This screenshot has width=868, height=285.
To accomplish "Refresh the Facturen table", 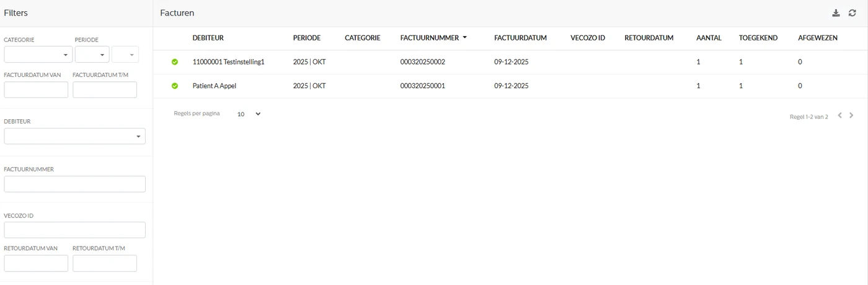I will click(852, 13).
